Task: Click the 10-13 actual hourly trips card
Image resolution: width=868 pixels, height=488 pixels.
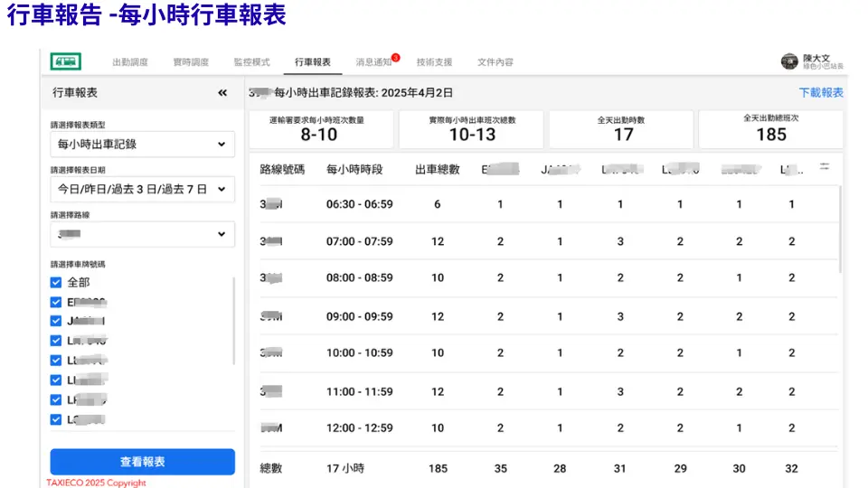Action: pyautogui.click(x=471, y=129)
